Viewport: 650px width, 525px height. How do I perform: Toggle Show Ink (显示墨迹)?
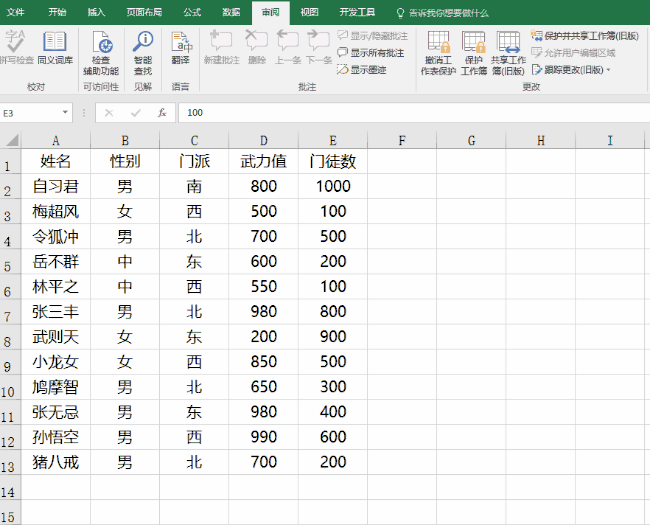click(361, 69)
